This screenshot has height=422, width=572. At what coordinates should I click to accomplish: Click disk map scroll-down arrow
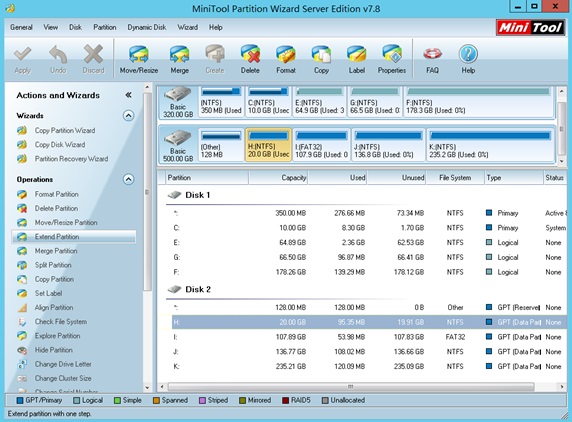coord(561,161)
